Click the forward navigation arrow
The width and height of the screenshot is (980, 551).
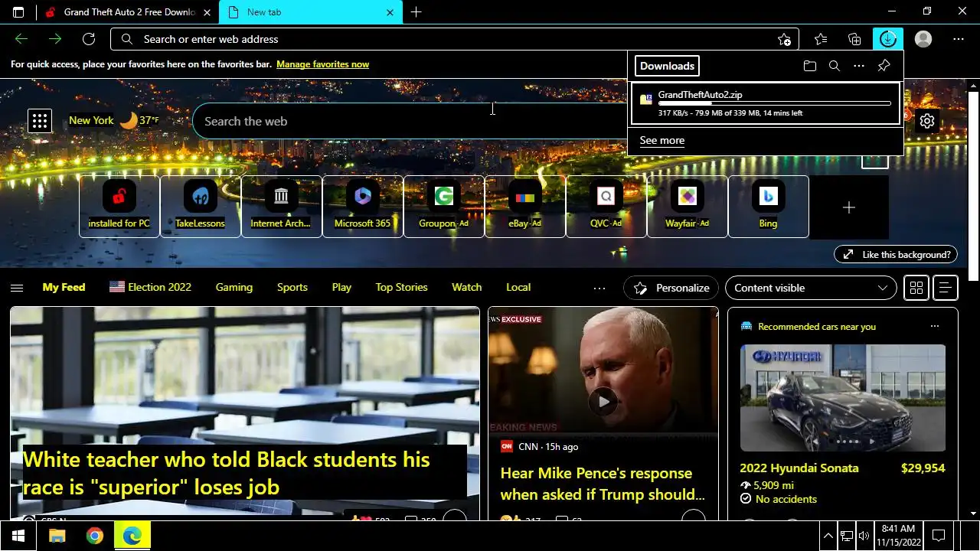pyautogui.click(x=55, y=39)
